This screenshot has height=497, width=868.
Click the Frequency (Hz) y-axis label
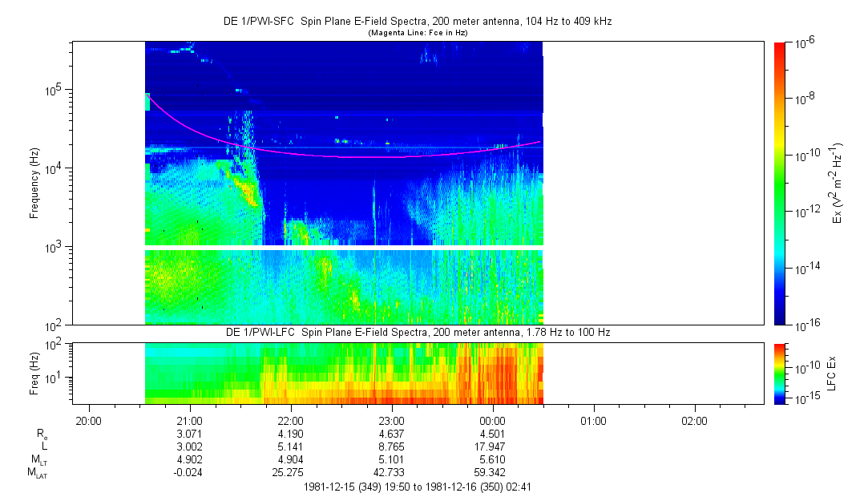pyautogui.click(x=34, y=183)
